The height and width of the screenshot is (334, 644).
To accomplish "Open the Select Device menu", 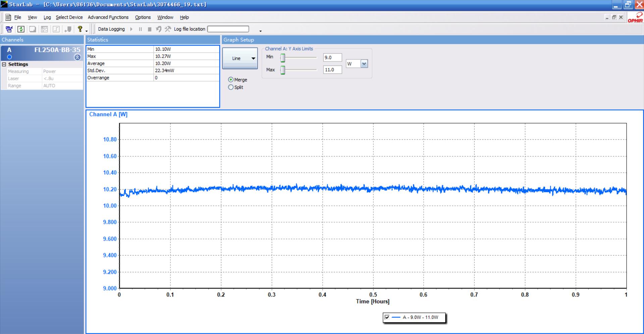I will click(69, 17).
